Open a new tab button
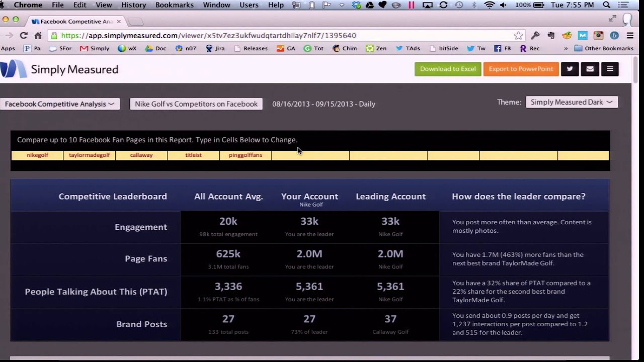Viewport: 644px width, 362px height. point(136,22)
